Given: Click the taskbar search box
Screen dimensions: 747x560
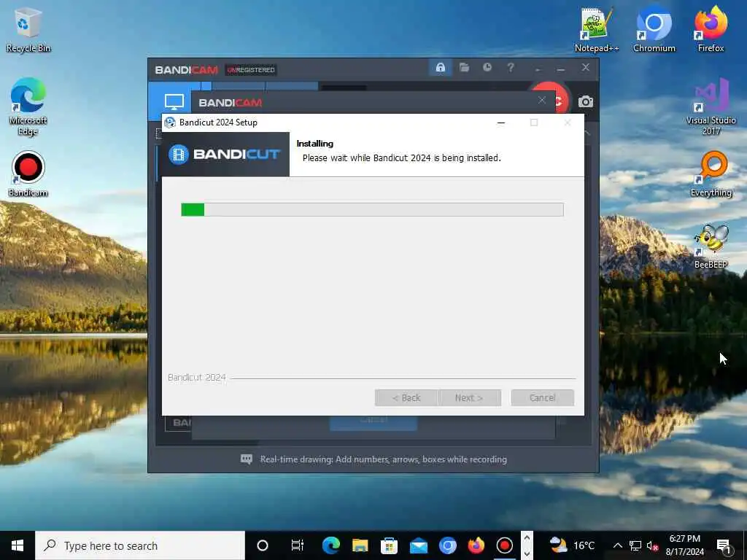Looking at the screenshot, I should click(x=140, y=545).
